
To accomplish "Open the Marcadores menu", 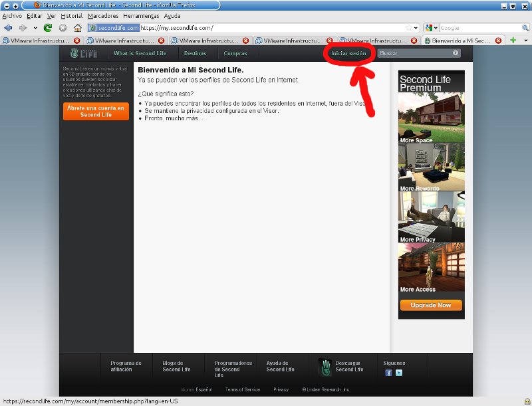I will coord(103,16).
